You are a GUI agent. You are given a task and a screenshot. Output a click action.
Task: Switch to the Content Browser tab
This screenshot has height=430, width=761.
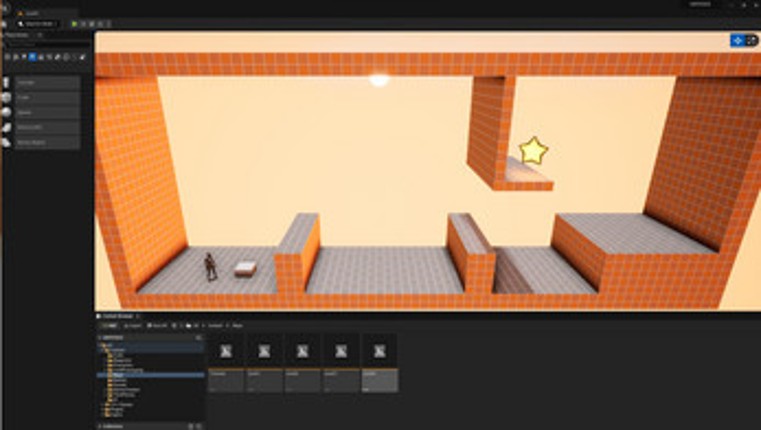tap(116, 316)
